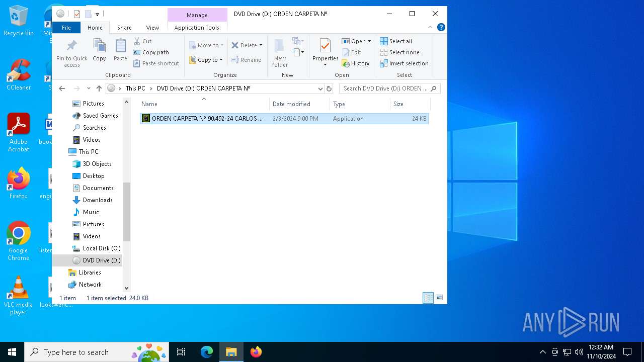Select ORDEN CARPETA Nº 90.492-24 file
Image resolution: width=644 pixels, height=362 pixels.
284,119
